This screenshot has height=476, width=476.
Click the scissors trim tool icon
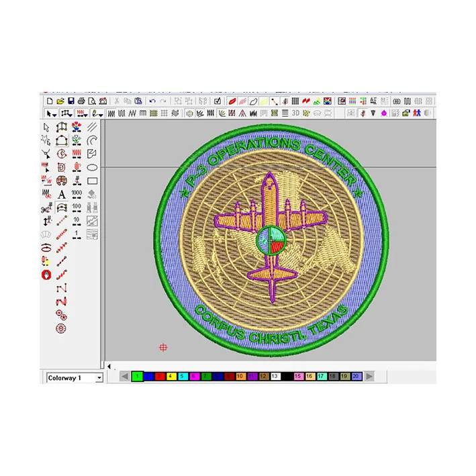coord(46,207)
